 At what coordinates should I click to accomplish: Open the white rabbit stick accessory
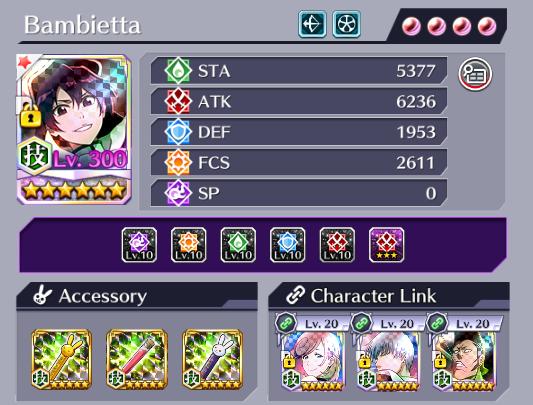212,359
